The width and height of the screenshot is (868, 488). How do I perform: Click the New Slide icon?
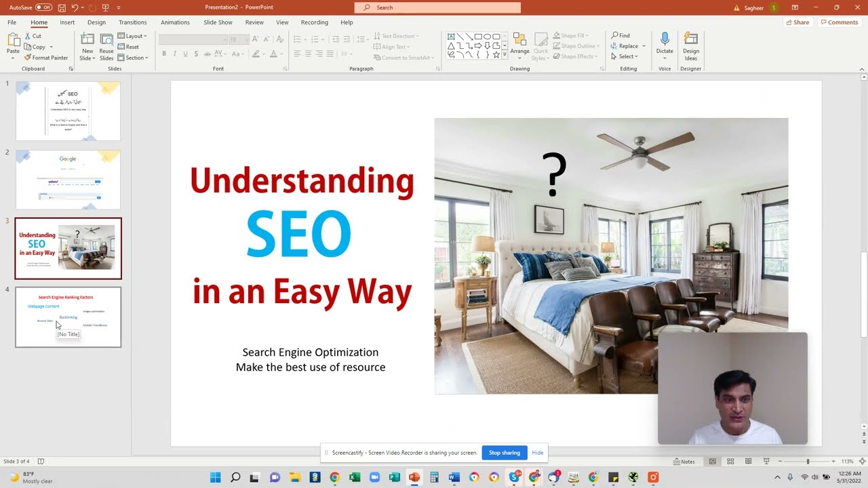click(87, 39)
